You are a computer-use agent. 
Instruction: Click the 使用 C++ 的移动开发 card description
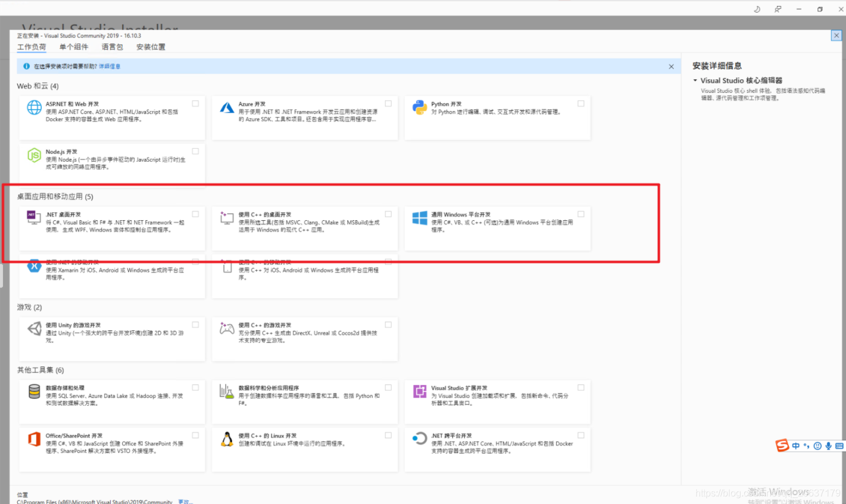(308, 274)
